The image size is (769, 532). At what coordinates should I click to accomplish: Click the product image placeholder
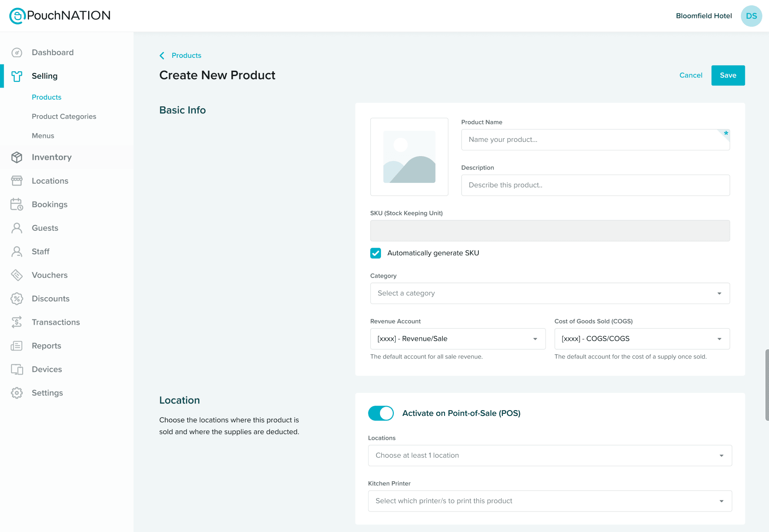tap(409, 157)
